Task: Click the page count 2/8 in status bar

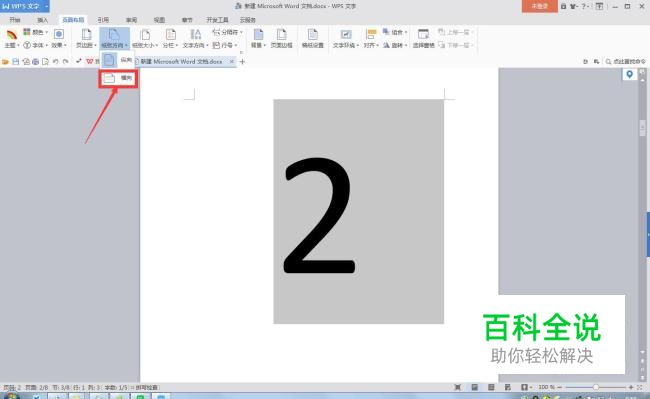Action: pos(36,387)
